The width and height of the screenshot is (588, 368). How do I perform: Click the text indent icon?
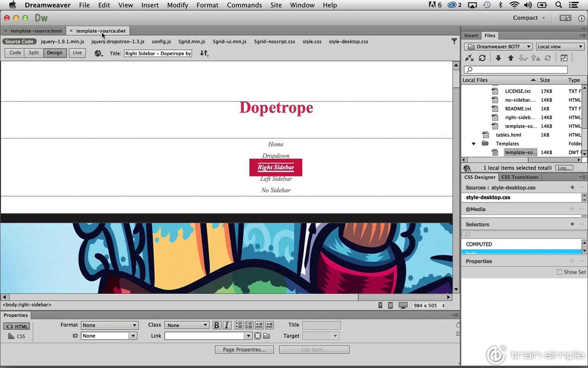[269, 325]
